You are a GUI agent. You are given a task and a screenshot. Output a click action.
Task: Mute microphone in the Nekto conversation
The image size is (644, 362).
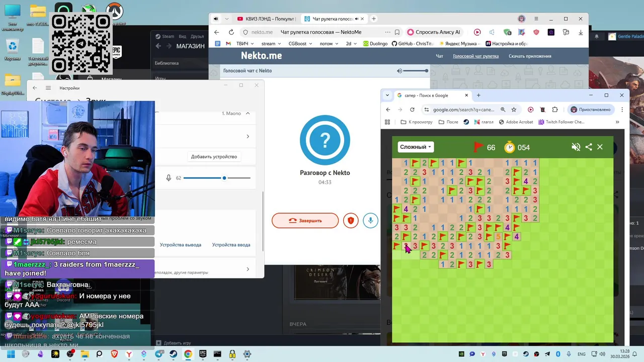(x=370, y=220)
